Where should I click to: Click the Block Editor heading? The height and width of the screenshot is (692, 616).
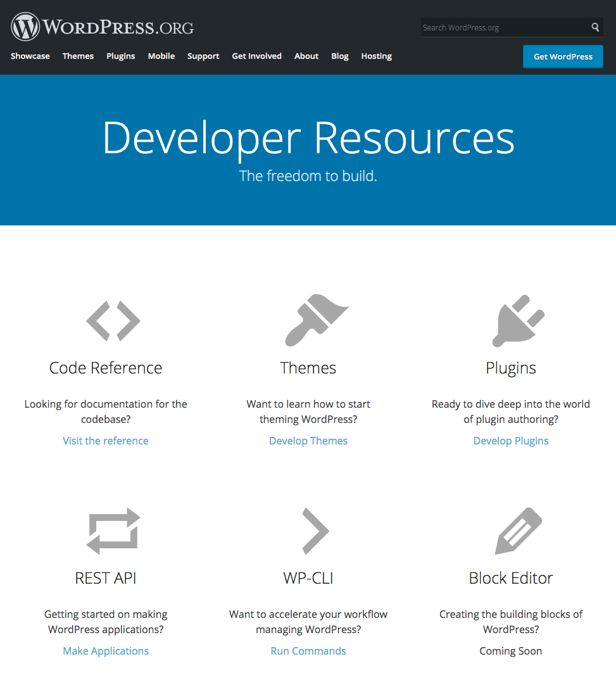pyautogui.click(x=511, y=577)
